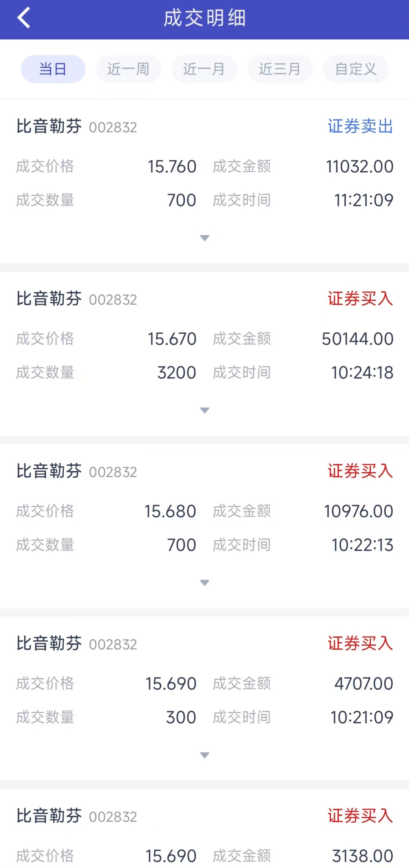Expand the 10:22:13 trade details arrow

tap(205, 583)
